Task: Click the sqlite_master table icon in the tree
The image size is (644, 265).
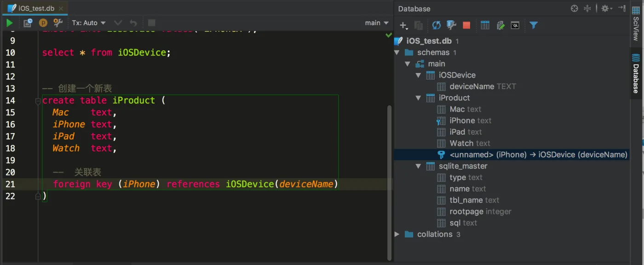Action: click(431, 166)
